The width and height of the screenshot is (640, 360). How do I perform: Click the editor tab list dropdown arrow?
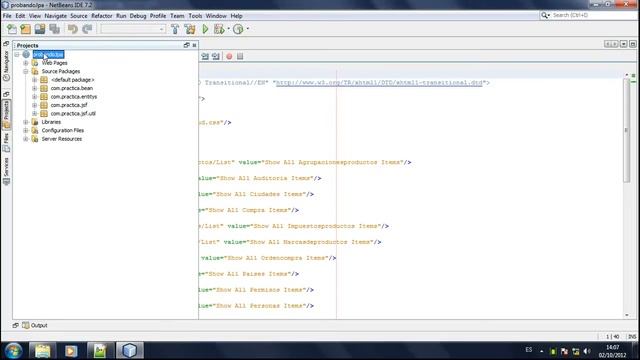pos(624,44)
